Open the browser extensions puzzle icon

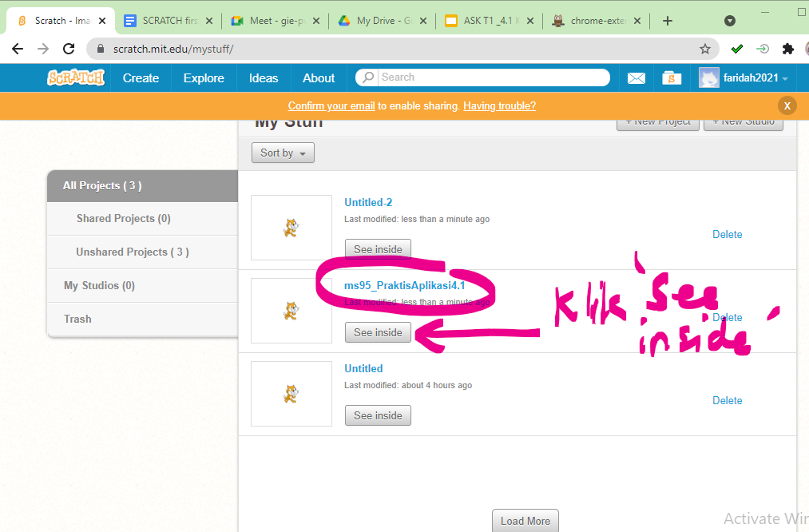pos(787,49)
